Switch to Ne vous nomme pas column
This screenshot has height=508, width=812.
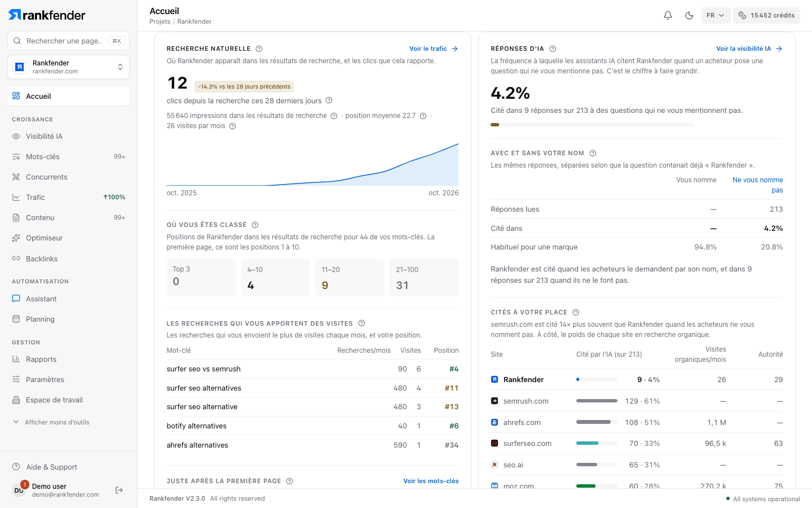point(757,185)
